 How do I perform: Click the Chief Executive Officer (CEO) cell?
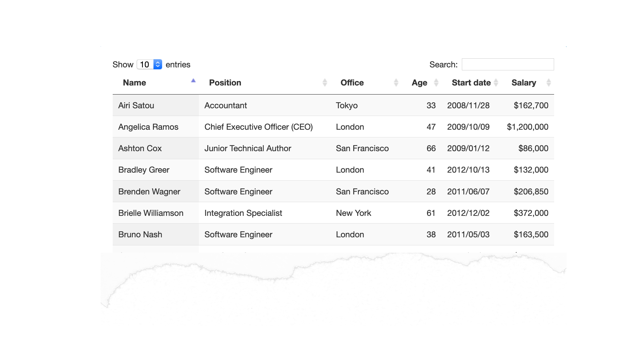pos(258,127)
